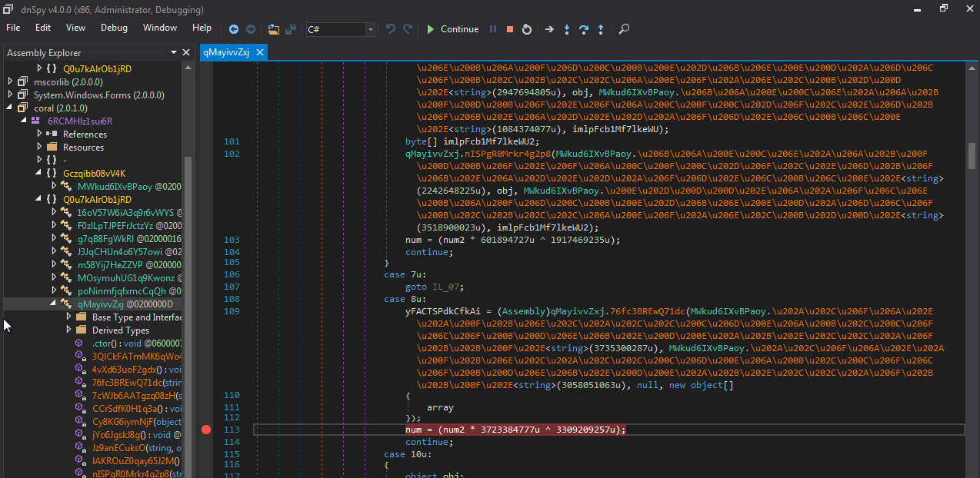This screenshot has width=980, height=478.
Task: Click the Step Out arrow icon
Action: pos(600,29)
